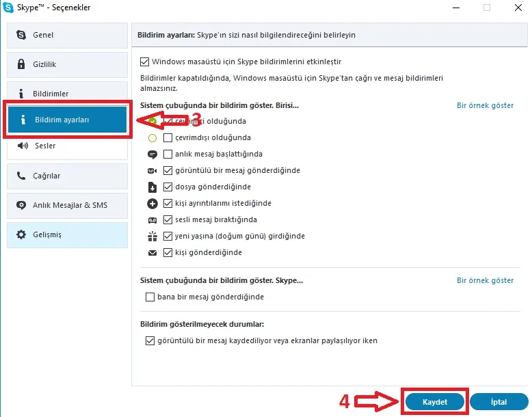
Task: Click the phone icon beside Çağrılar
Action: tap(21, 176)
